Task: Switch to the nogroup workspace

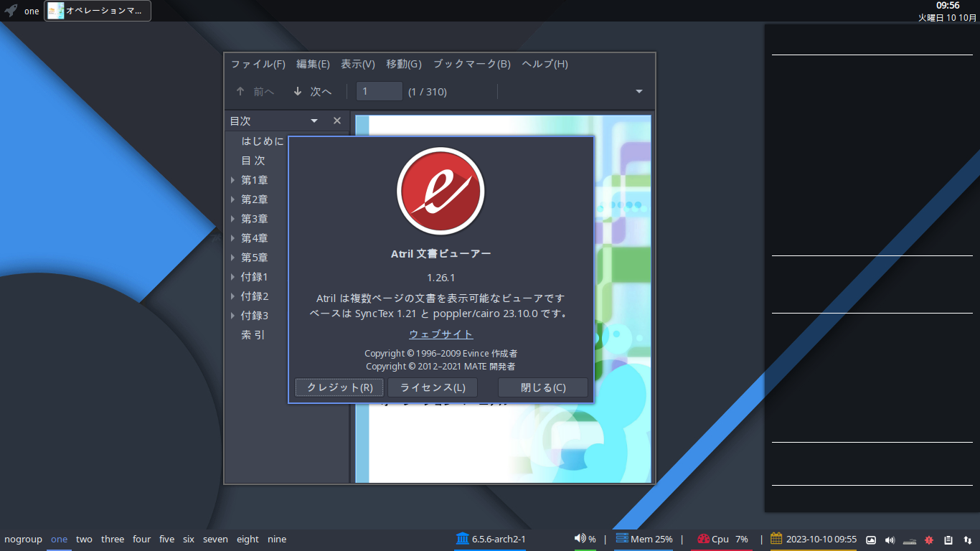Action: [23, 540]
